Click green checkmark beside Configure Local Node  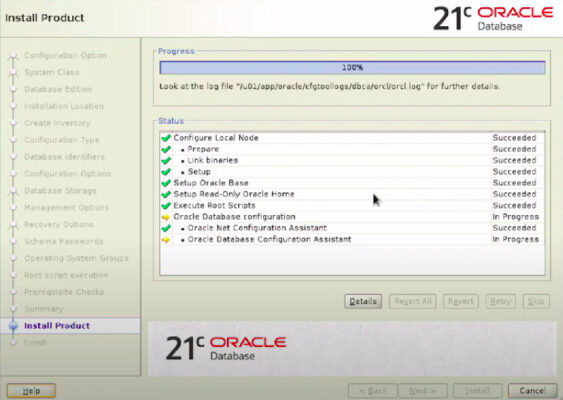[x=166, y=138]
